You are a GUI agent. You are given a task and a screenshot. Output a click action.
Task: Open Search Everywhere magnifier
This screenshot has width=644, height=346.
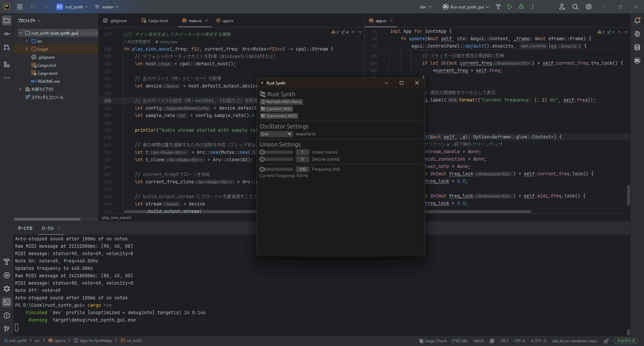pos(575,7)
